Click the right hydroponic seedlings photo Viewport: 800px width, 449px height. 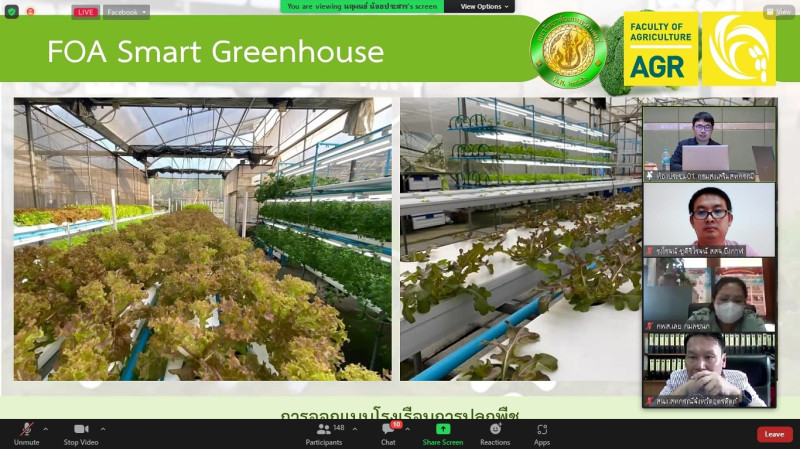(520, 239)
